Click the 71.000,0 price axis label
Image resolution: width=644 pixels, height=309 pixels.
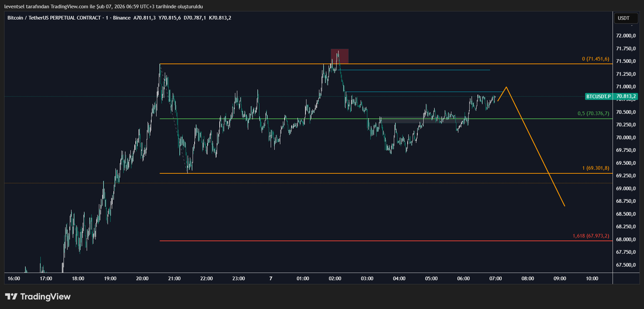point(625,86)
